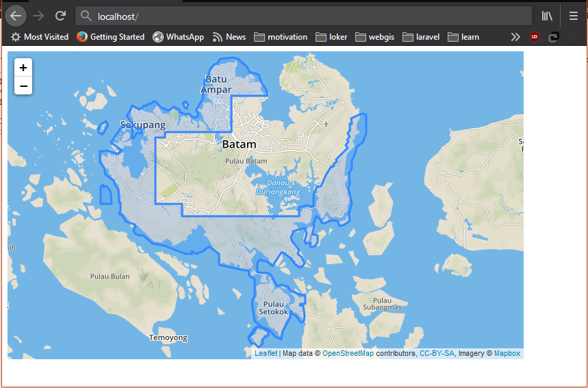Click the uBlock Origin shield icon

[x=535, y=37]
